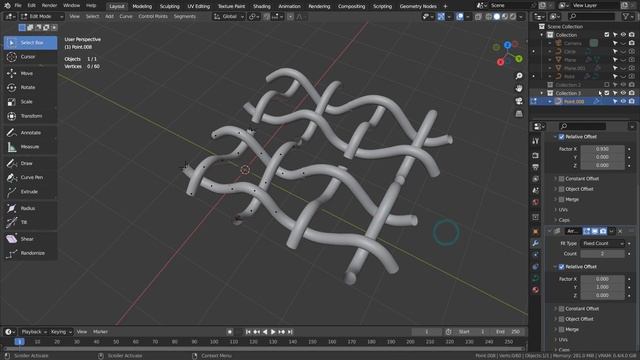Select the Radius tool
Viewport: 640px width, 360px height.
pos(30,208)
